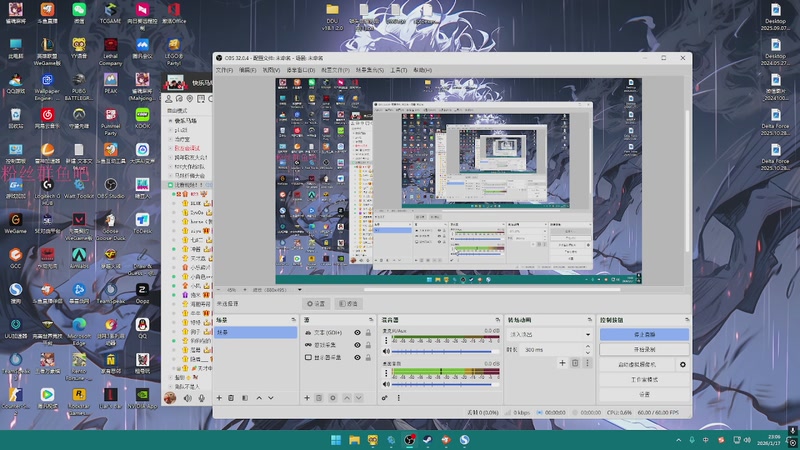
Task: Click the Steam icon in the taskbar
Action: pos(428,440)
